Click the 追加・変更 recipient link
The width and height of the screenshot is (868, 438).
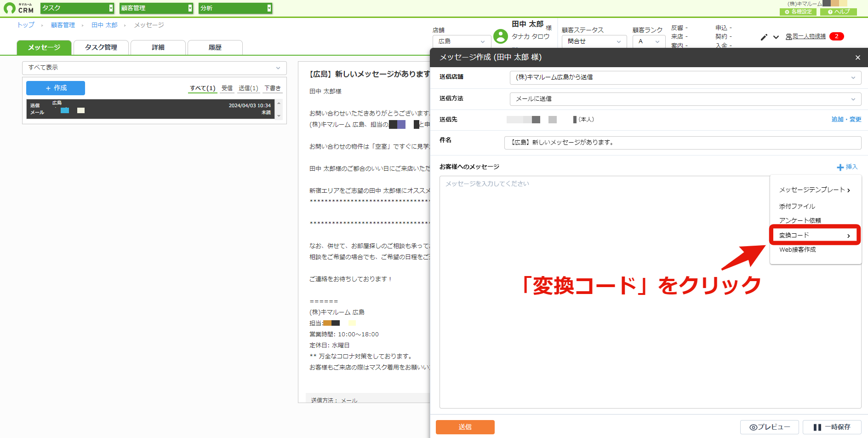click(846, 120)
